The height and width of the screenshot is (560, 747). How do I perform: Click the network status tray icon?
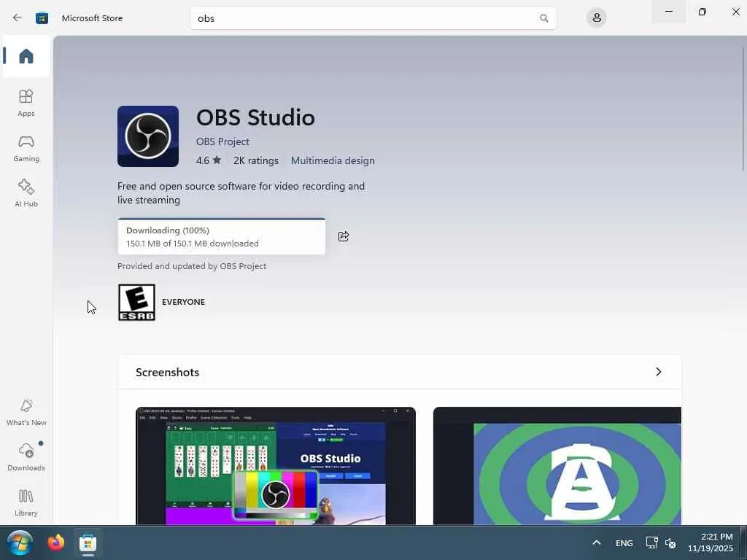(651, 542)
